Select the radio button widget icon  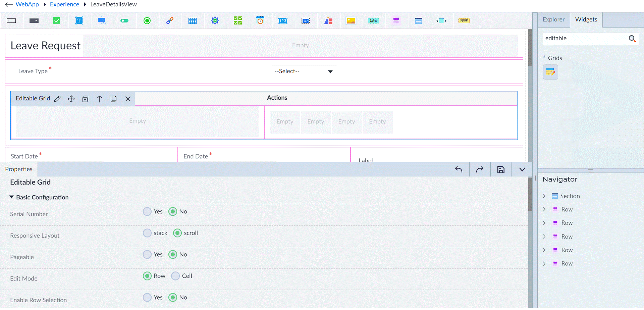(147, 21)
